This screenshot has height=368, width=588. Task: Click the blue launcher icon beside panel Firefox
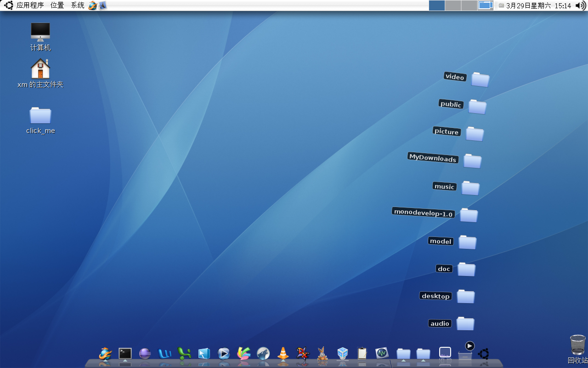coord(102,6)
